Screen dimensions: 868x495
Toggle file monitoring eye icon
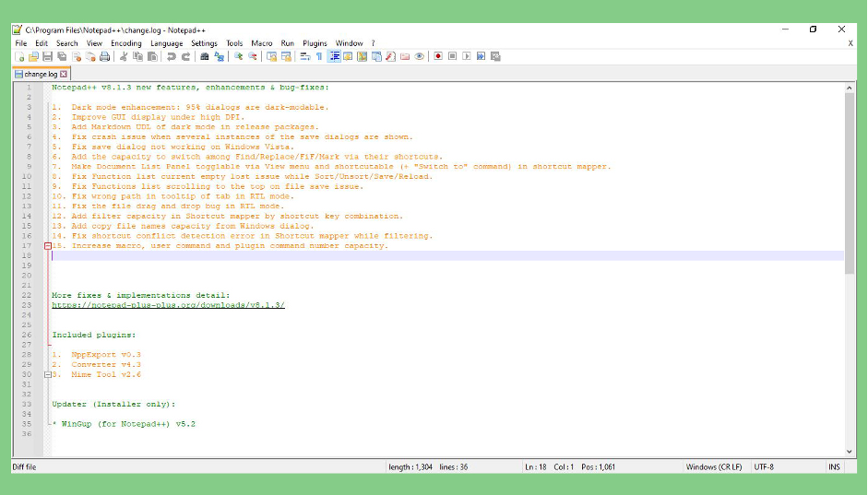click(x=420, y=56)
